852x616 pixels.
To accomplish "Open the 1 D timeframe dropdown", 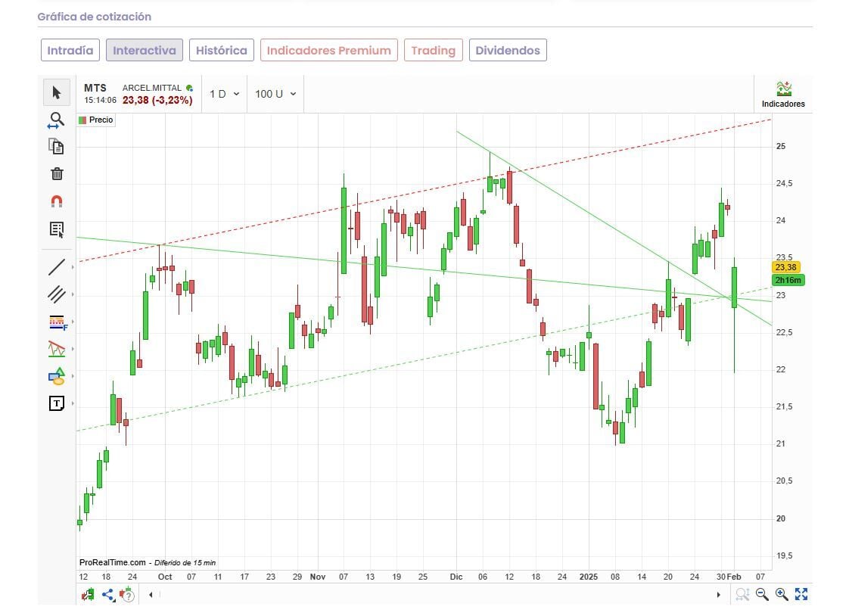I will [225, 94].
